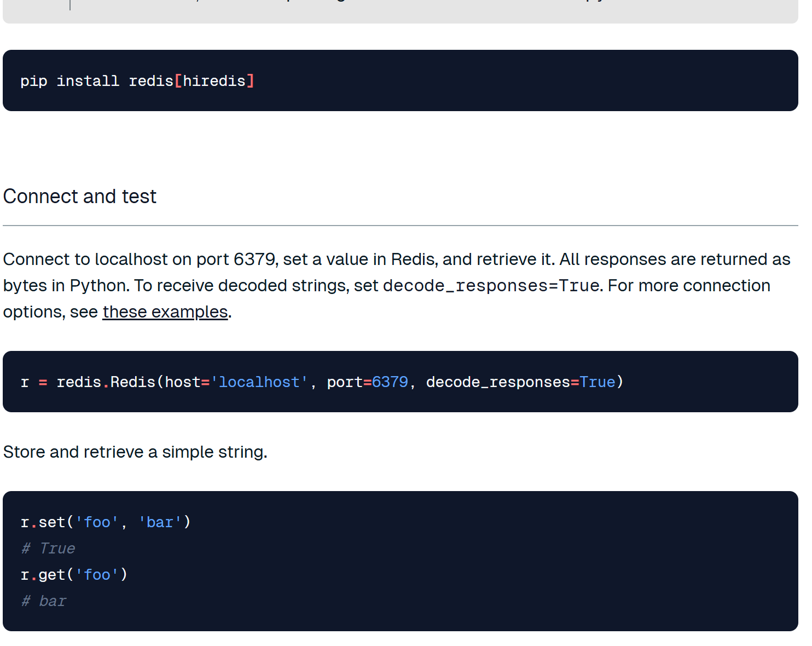Screen dimensions: 812x646
Task: Click the redis.Redis connection code line
Action: pyautogui.click(x=322, y=382)
